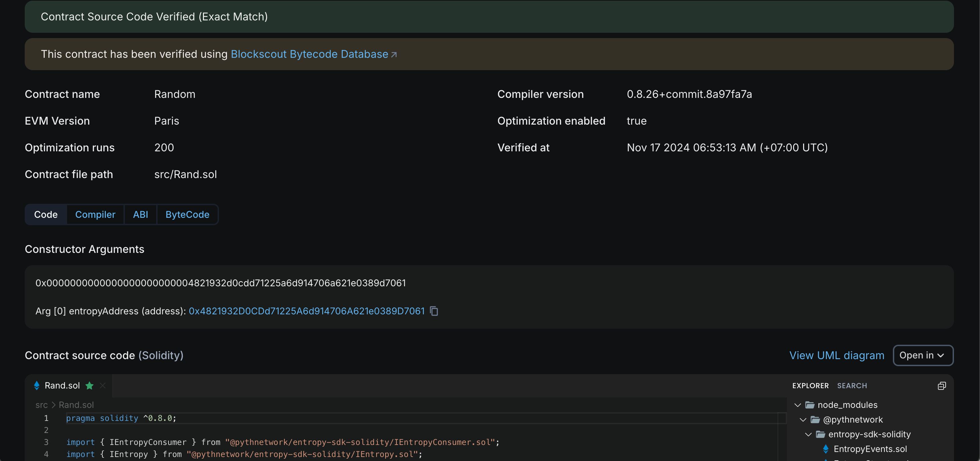Image resolution: width=980 pixels, height=461 pixels.
Task: Click the copy/duplicate icon top right
Action: click(941, 385)
